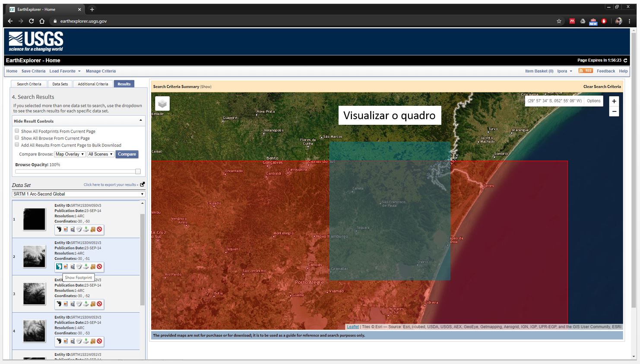Show footprint for result 1 (SRTM1S30W050V3)
The height and width of the screenshot is (364, 640).
pyautogui.click(x=59, y=229)
